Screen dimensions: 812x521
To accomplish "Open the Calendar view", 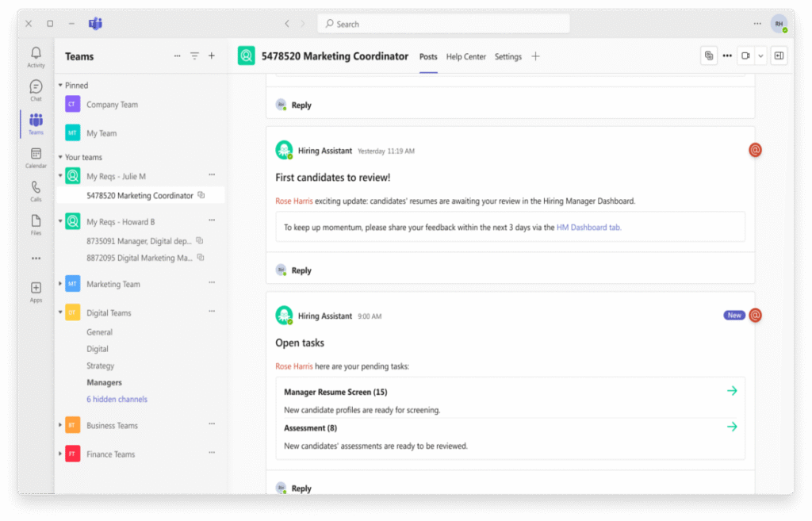I will point(36,157).
